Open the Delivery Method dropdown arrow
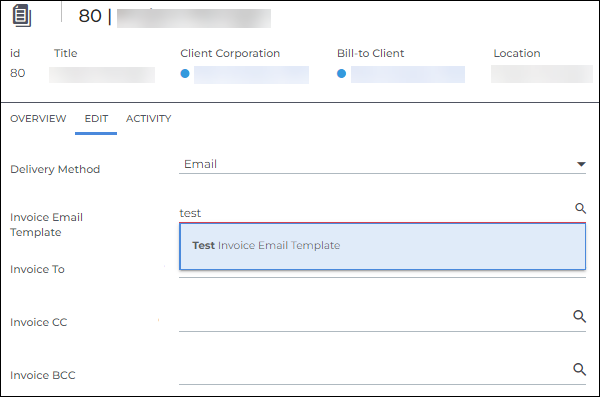 (x=581, y=164)
